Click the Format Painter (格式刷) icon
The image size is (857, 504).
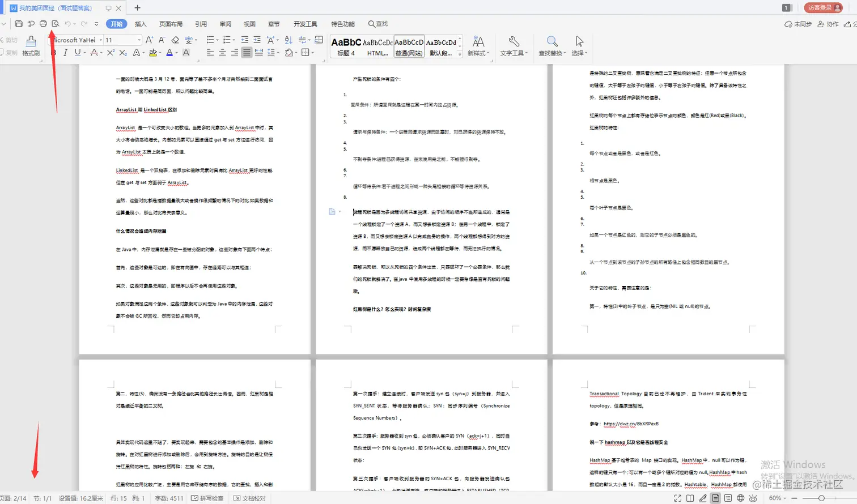[31, 41]
